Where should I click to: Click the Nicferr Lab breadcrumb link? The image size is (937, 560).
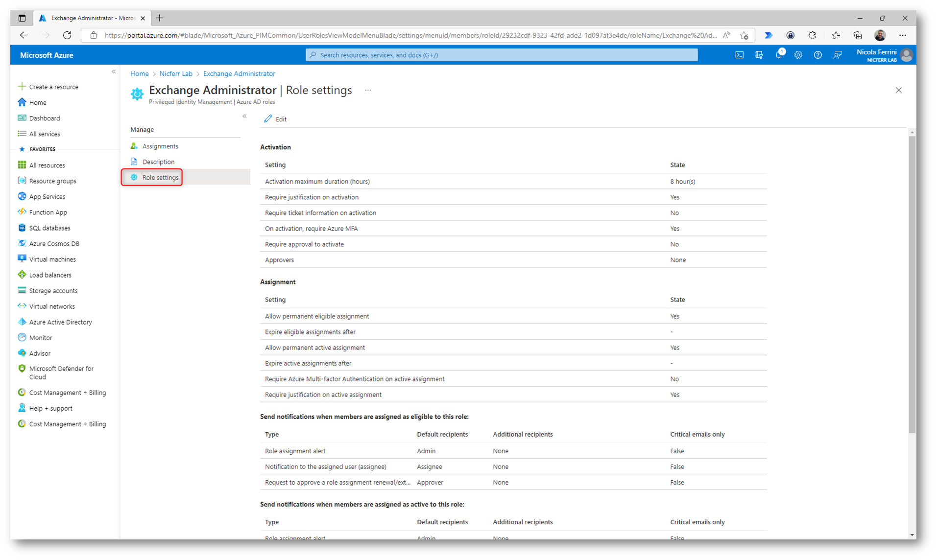pos(176,73)
